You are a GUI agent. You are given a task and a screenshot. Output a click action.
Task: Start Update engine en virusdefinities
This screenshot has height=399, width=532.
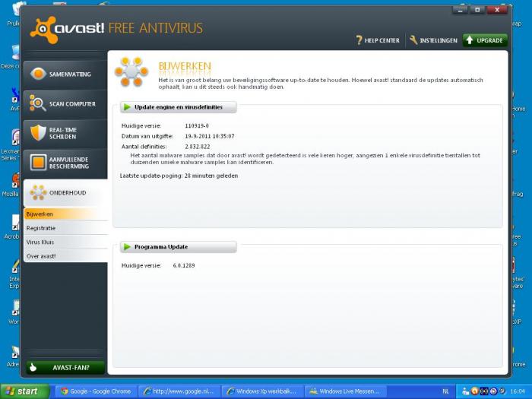[179, 107]
